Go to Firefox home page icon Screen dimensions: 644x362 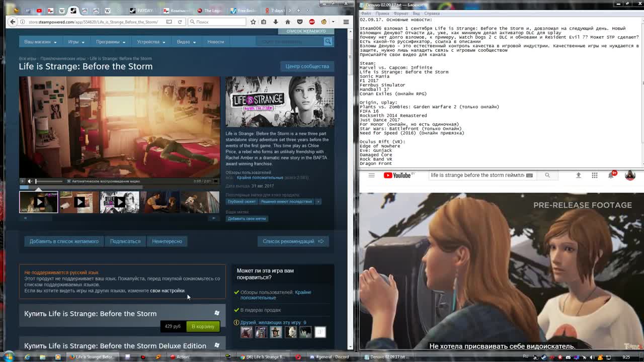287,22
